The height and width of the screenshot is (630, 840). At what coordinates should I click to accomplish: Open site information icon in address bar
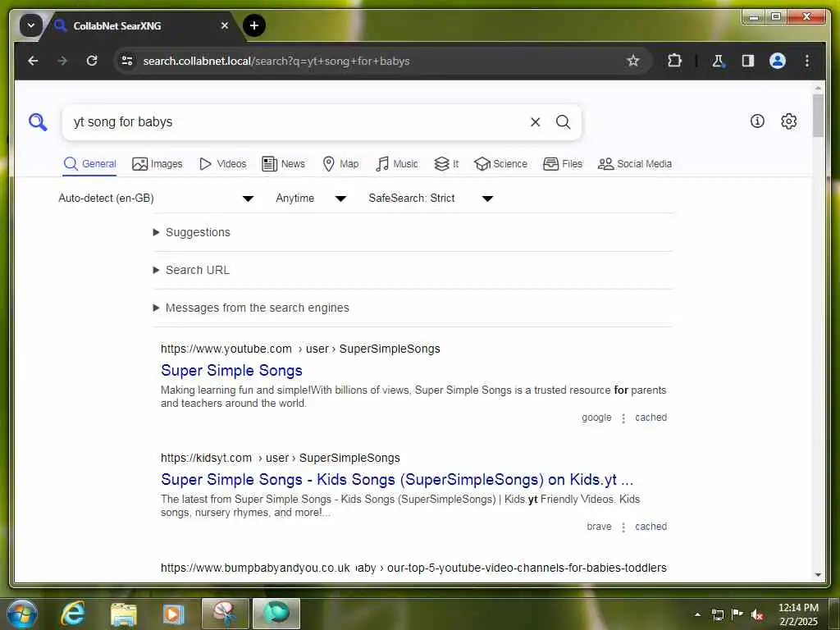[x=127, y=61]
